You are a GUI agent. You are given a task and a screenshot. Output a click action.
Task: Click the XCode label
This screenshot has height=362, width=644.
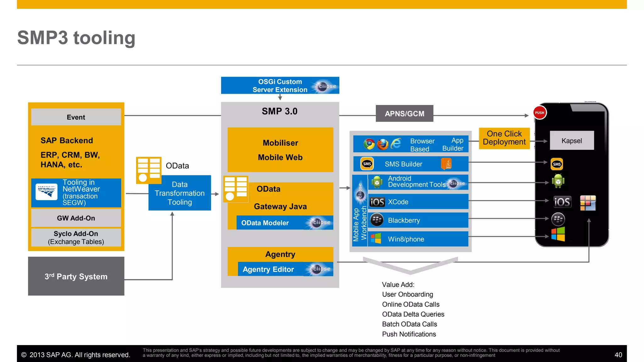coord(398,202)
